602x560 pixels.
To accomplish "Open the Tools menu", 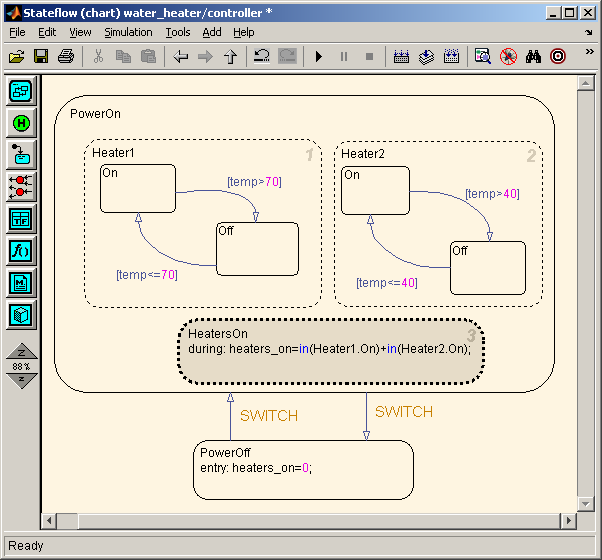I will pyautogui.click(x=178, y=32).
